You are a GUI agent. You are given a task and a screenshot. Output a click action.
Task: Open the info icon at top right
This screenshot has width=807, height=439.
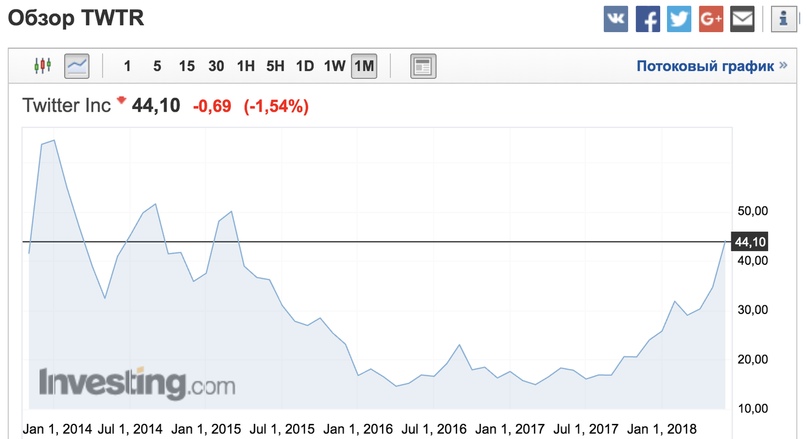(x=783, y=20)
